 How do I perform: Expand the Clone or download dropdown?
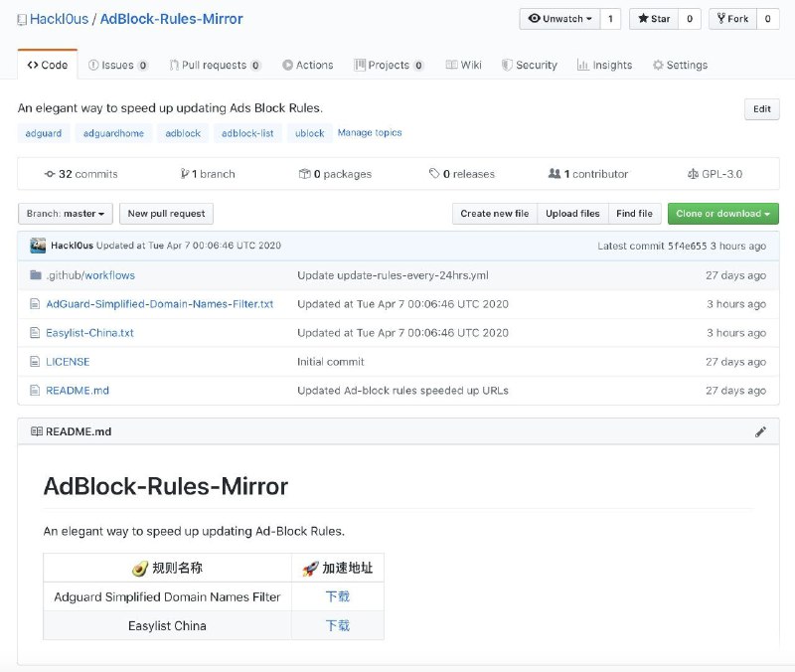click(x=723, y=214)
